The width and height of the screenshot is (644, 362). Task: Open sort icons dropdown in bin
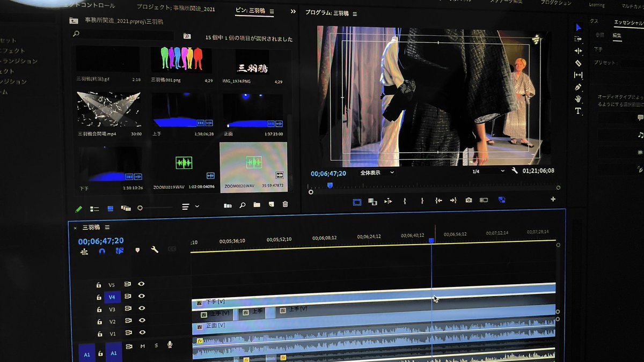pos(190,206)
